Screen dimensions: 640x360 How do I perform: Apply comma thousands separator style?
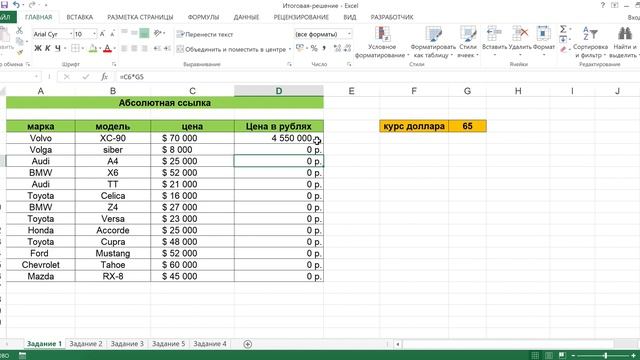324,49
